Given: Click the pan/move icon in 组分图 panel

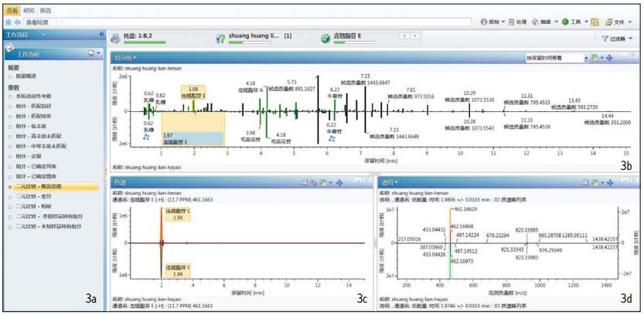Looking at the screenshot, I should click(609, 58).
